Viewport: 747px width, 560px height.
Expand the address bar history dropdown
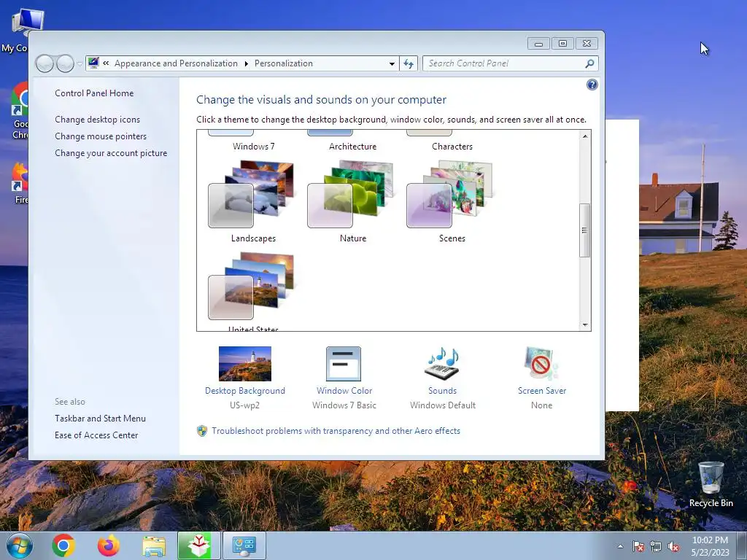[392, 64]
